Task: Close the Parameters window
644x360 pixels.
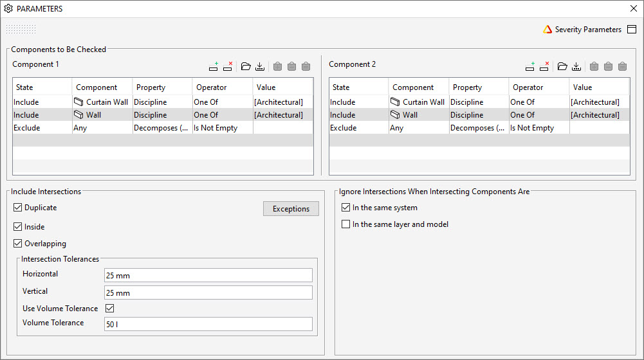Action: pos(634,8)
